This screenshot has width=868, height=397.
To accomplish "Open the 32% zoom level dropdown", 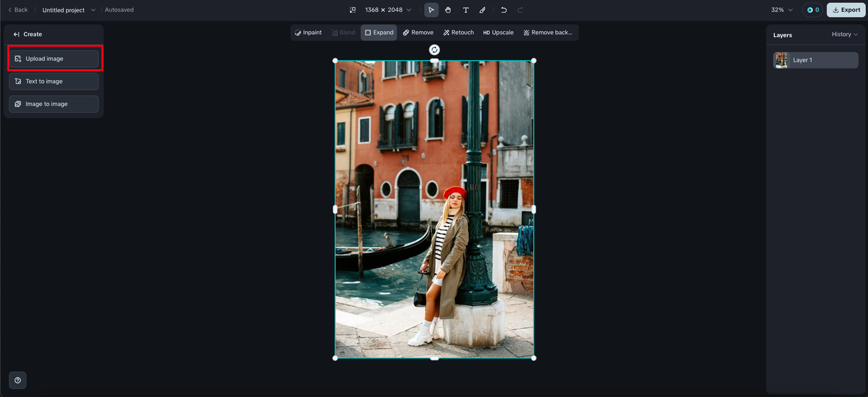I will [x=782, y=10].
